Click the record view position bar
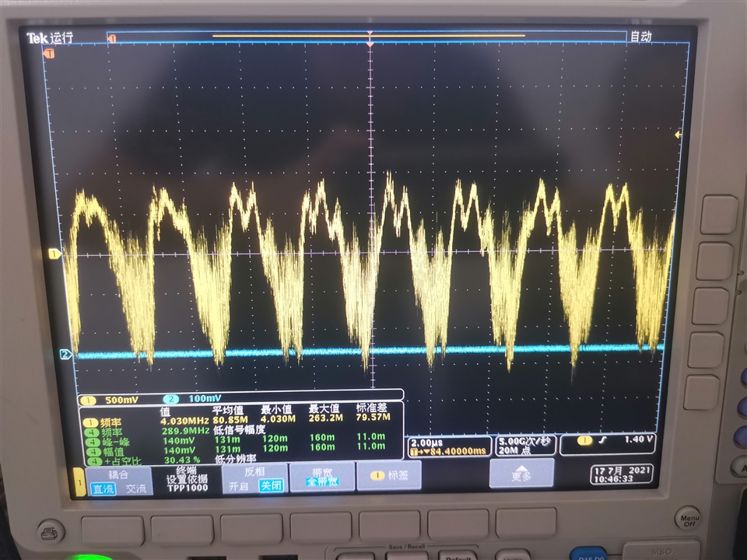The image size is (747, 560). (366, 37)
